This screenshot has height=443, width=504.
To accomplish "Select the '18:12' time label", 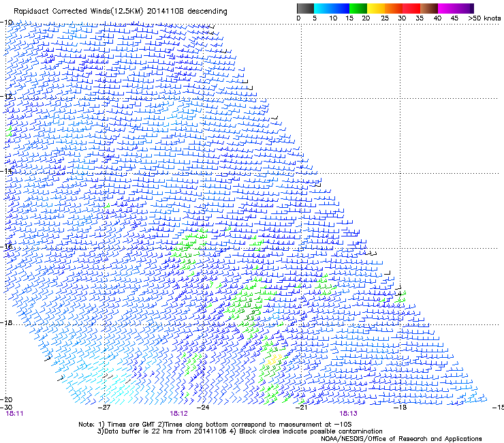I will 178,414.
